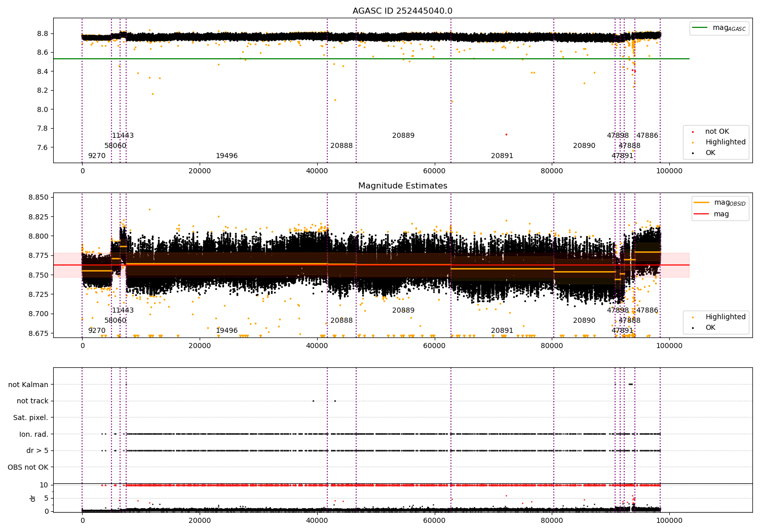The width and height of the screenshot is (760, 532).
Task: Click 'OK' entry in middle plot's lower legend
Action: pyautogui.click(x=710, y=327)
